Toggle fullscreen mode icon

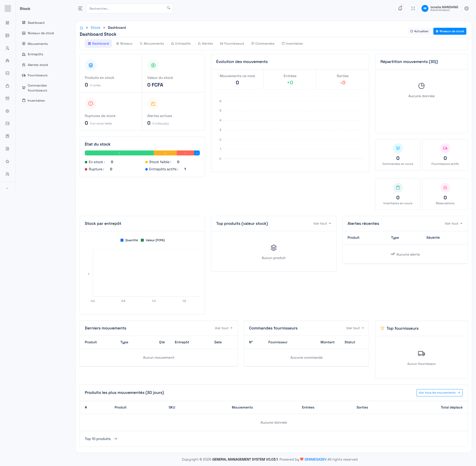coord(413,8)
